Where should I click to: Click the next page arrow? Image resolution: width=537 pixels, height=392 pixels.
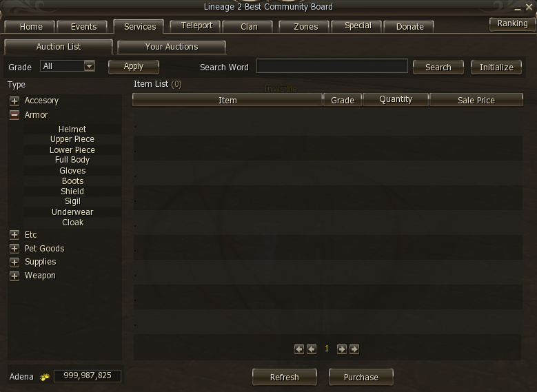point(341,349)
